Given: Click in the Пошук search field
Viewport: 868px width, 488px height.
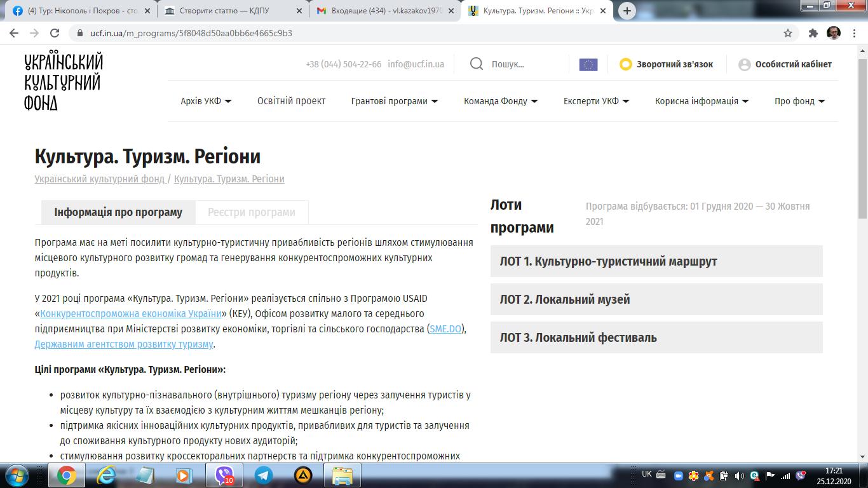Looking at the screenshot, I should pyautogui.click(x=524, y=64).
